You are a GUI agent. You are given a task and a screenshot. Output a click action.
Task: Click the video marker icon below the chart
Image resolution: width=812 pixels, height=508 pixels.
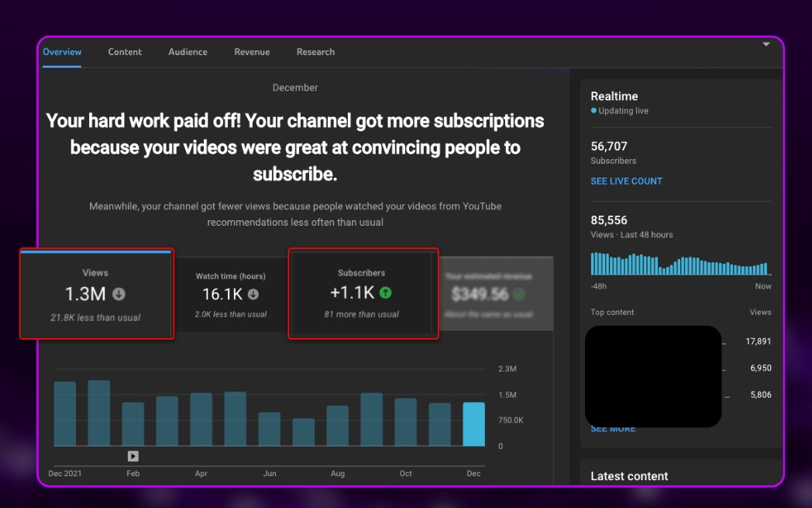pos(133,456)
